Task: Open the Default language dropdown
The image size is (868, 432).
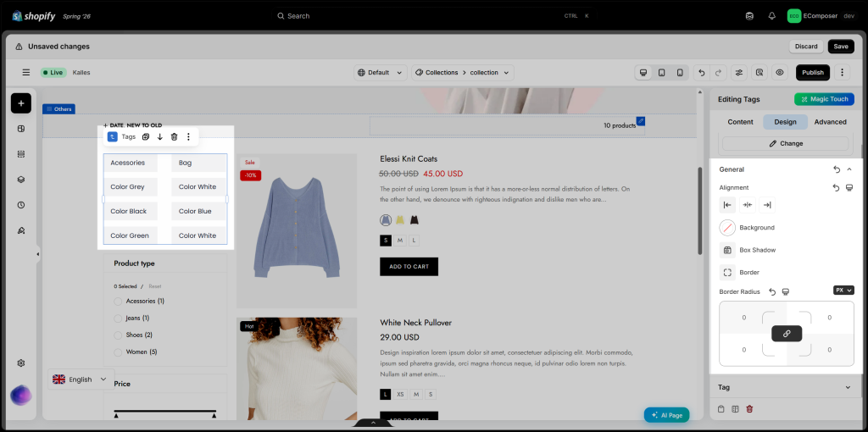Action: click(381, 73)
